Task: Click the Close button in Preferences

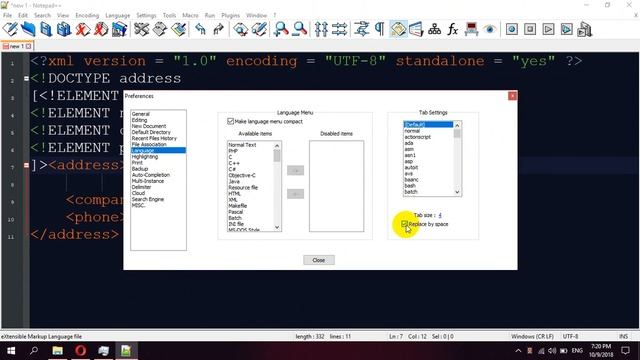Action: 319,260
